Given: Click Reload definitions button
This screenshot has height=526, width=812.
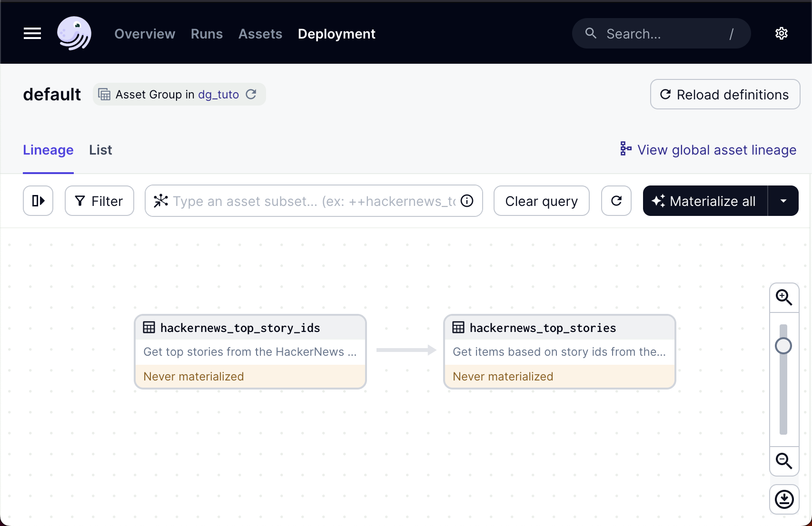Looking at the screenshot, I should [x=724, y=94].
